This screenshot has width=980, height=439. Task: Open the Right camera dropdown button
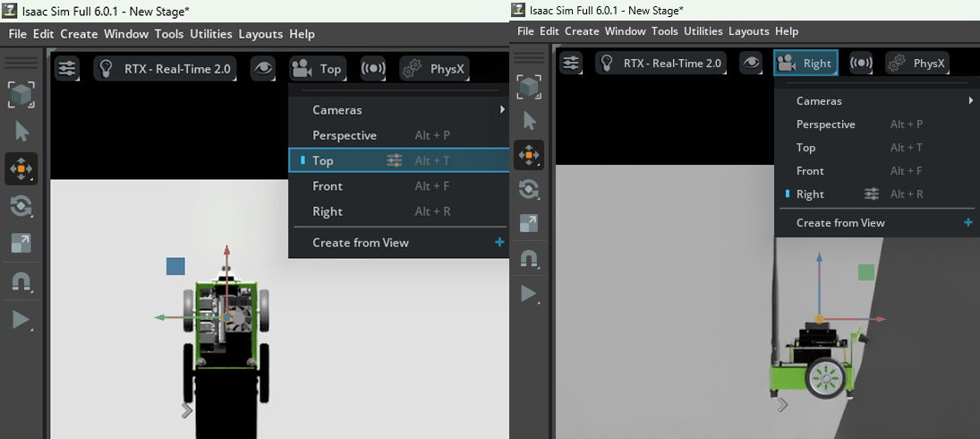point(805,63)
